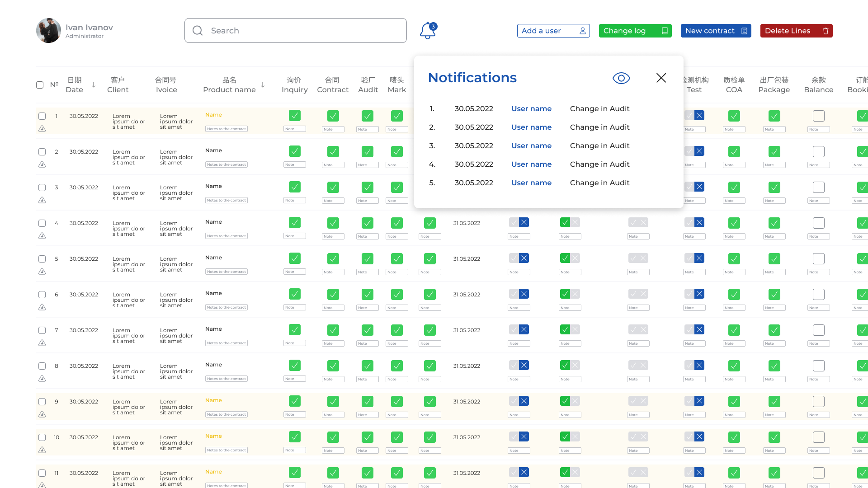The image size is (868, 488).
Task: Click Add a user button
Action: click(553, 31)
